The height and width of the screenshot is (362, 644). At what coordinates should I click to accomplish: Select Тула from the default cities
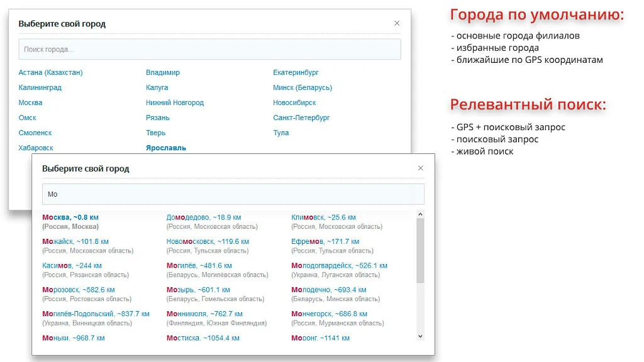coord(281,133)
